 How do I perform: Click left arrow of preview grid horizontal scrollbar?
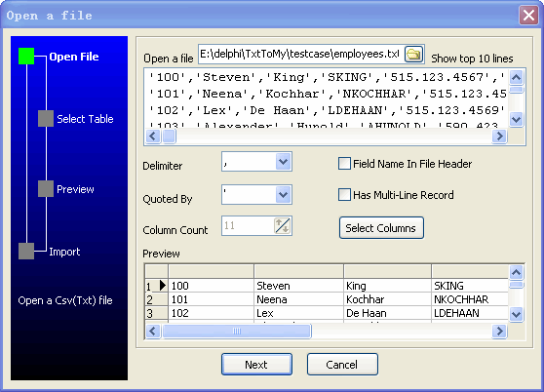click(153, 331)
